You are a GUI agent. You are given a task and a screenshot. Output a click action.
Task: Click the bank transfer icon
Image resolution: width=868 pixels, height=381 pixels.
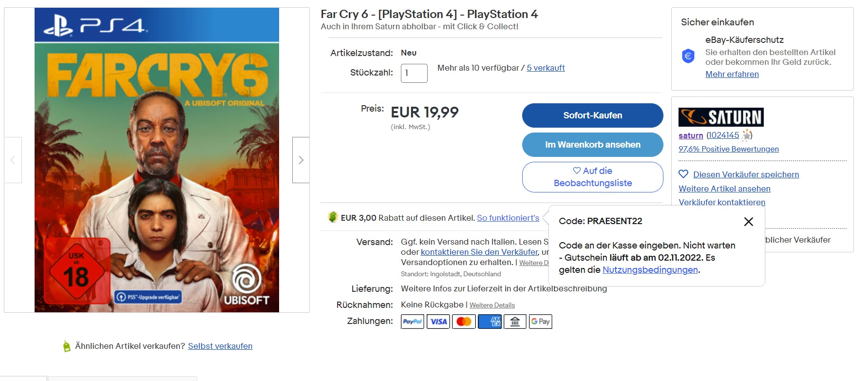point(515,322)
